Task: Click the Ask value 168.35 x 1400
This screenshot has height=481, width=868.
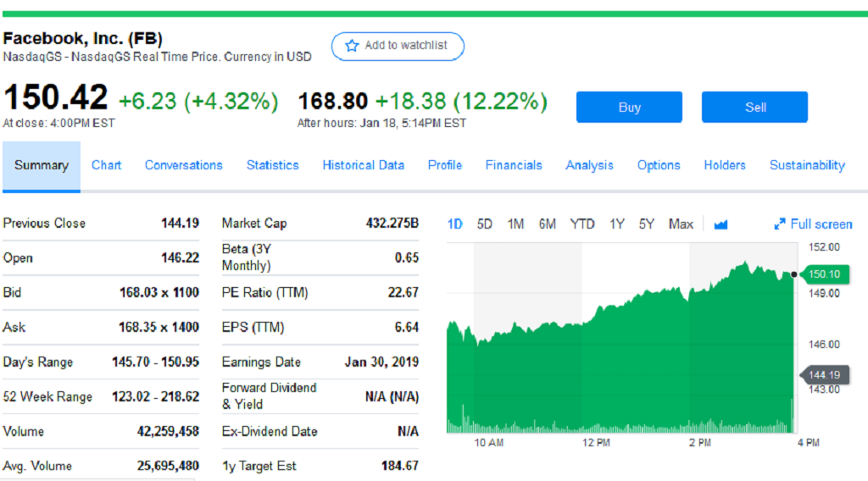Action: point(159,328)
